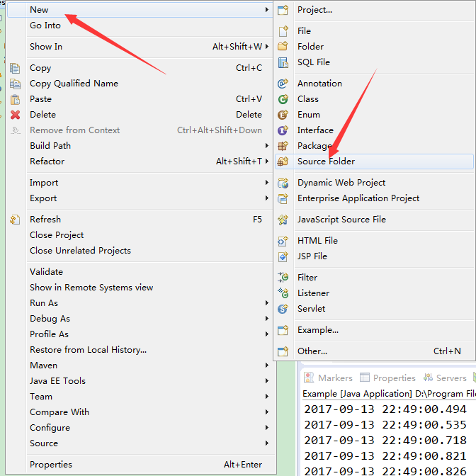This screenshot has height=476, width=476.
Task: Click the Copy icon in context menu
Action: point(15,68)
